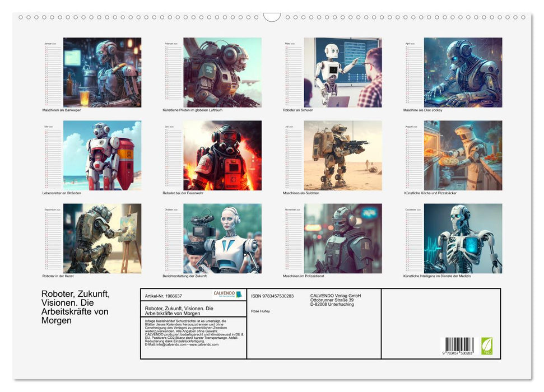Open the robot painting at easel image
544x392 pixels.
(x=102, y=238)
